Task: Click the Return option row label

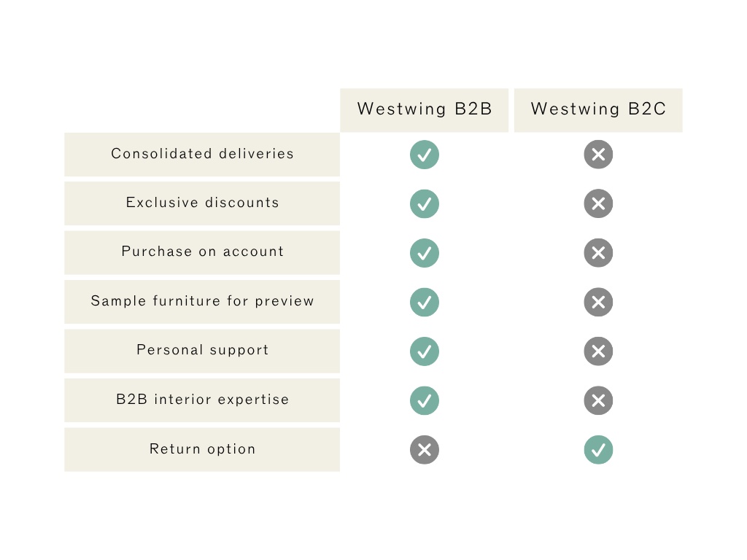Action: [202, 449]
